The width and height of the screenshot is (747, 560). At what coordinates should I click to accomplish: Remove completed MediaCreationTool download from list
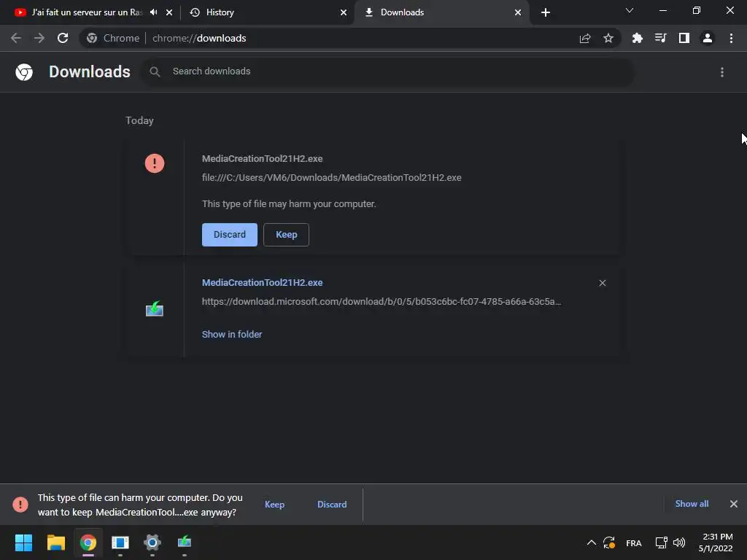click(602, 283)
